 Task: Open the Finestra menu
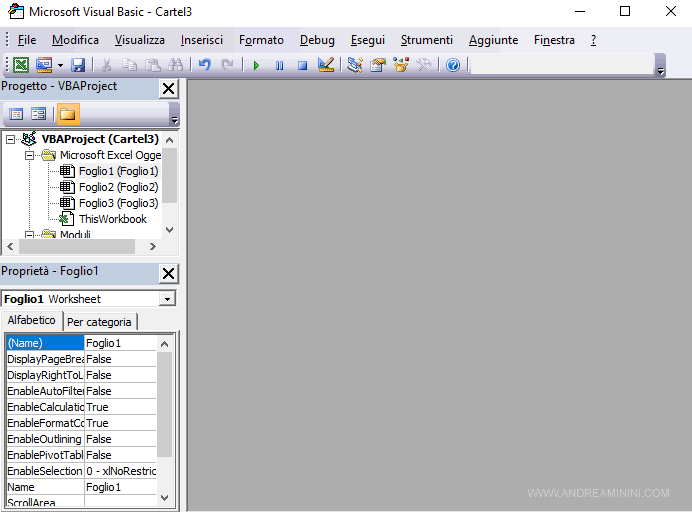pos(554,40)
